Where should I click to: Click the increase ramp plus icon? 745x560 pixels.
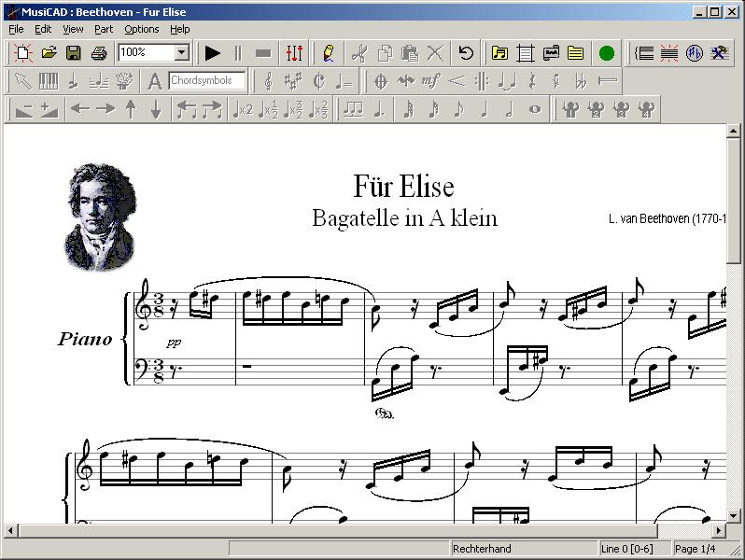pos(49,109)
